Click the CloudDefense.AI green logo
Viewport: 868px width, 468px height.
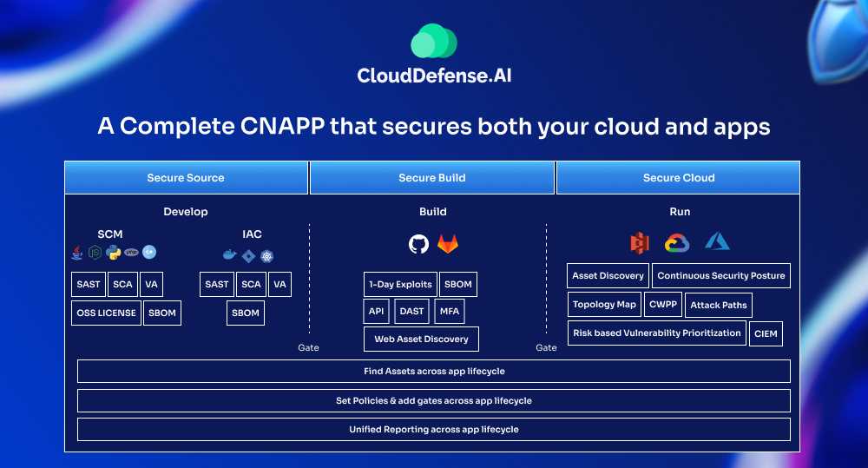coord(433,42)
